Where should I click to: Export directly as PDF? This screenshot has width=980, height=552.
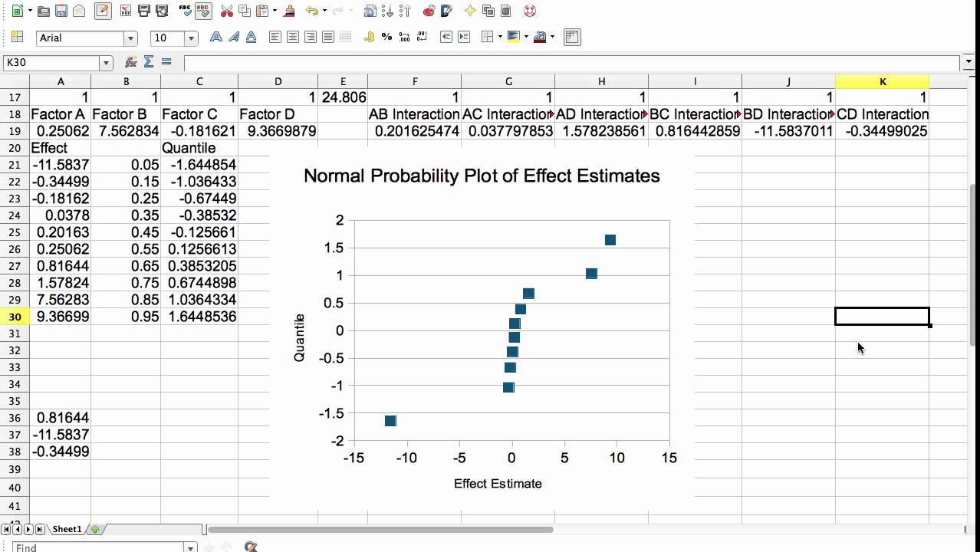click(x=126, y=11)
